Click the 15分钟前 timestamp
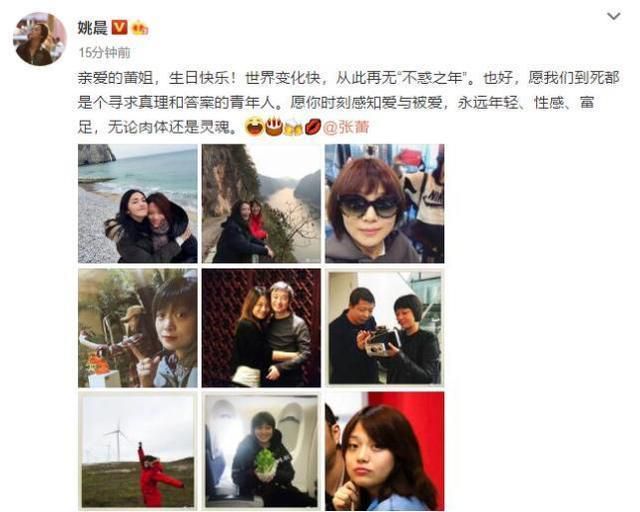Viewport: 640px width, 512px height. (104, 53)
